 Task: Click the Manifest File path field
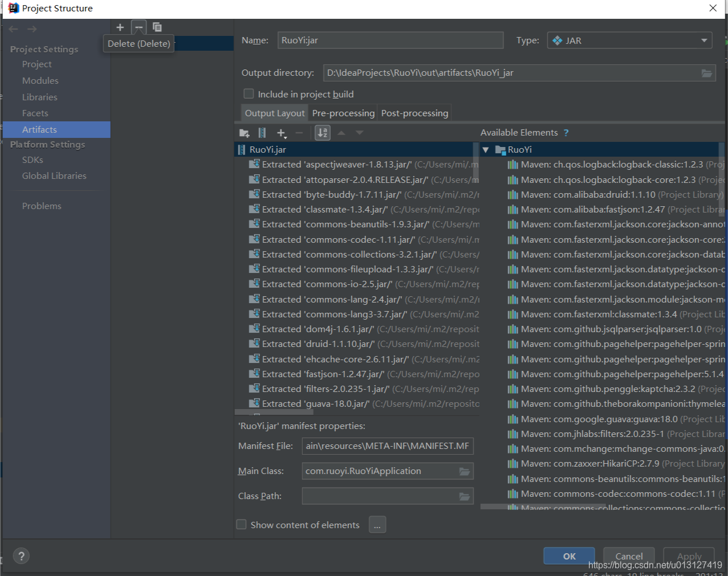[388, 446]
